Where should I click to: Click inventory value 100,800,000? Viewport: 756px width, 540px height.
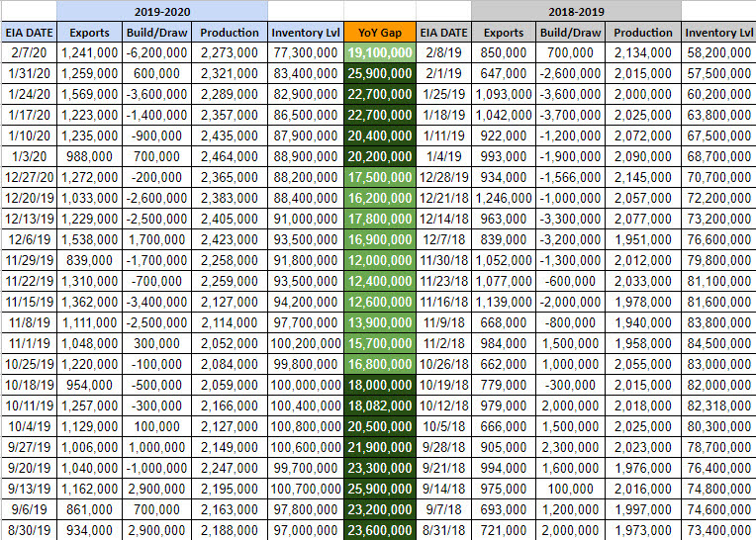pyautogui.click(x=306, y=426)
